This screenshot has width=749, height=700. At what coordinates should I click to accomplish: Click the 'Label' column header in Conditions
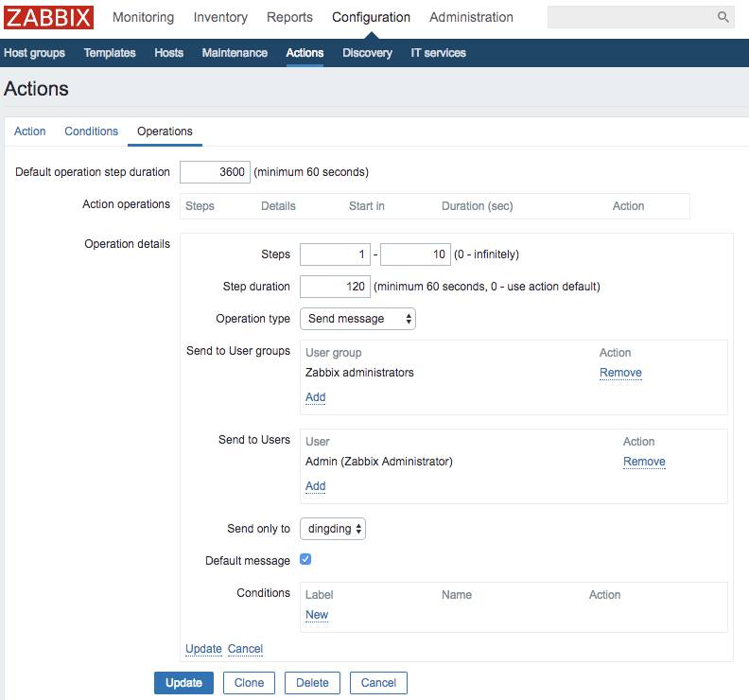pos(319,595)
